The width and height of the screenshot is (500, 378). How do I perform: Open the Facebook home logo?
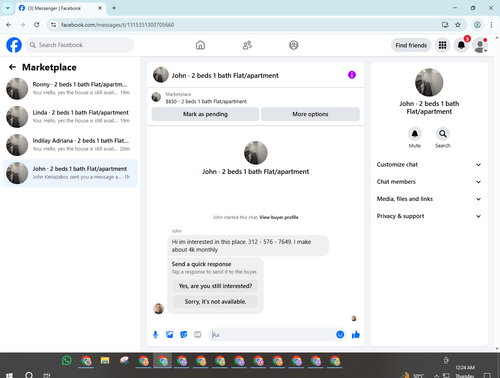tap(14, 45)
